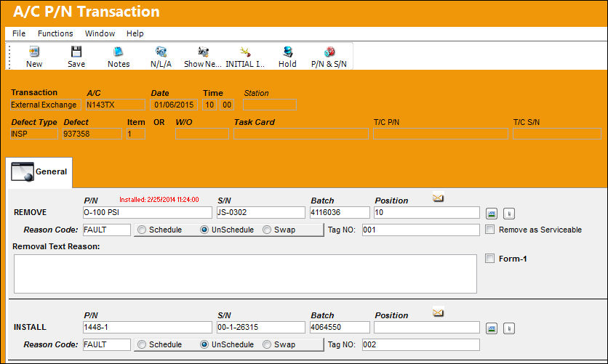Open the Help menu
The image size is (608, 364).
tap(135, 33)
